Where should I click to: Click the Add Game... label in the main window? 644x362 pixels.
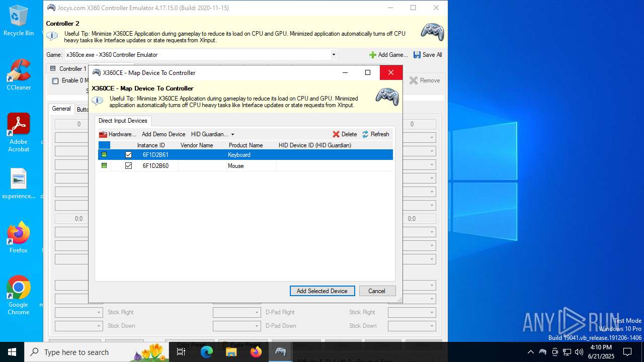pos(393,55)
